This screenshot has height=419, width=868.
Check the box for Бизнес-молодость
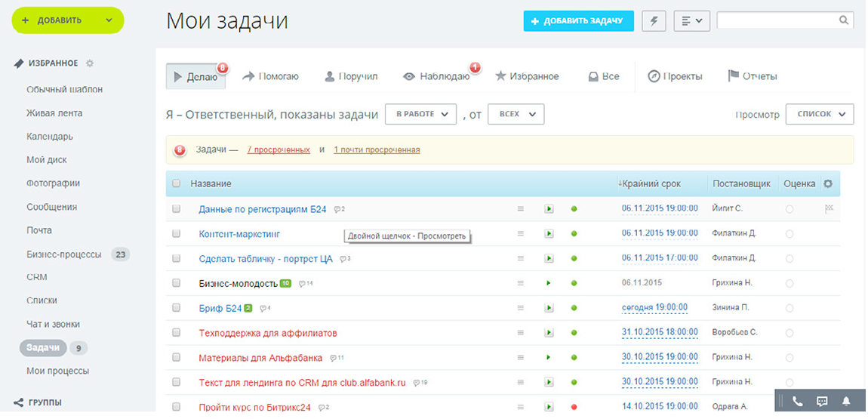(x=176, y=283)
